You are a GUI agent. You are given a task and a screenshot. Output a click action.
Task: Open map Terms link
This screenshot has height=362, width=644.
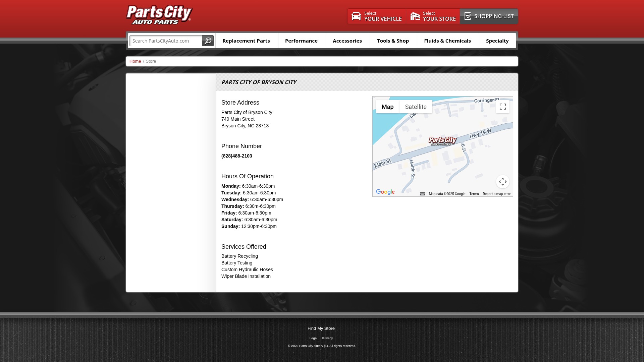[474, 194]
